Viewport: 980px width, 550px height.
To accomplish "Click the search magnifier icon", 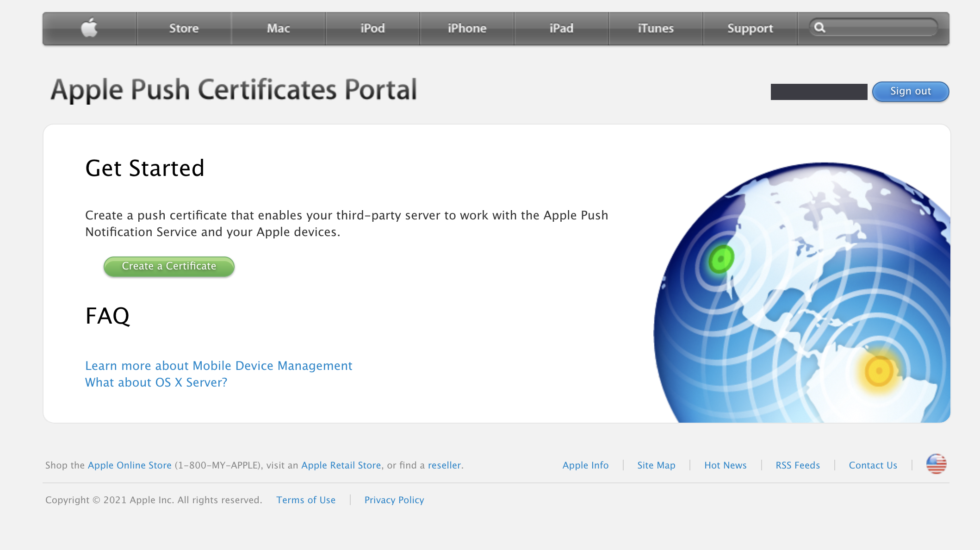I will coord(819,28).
